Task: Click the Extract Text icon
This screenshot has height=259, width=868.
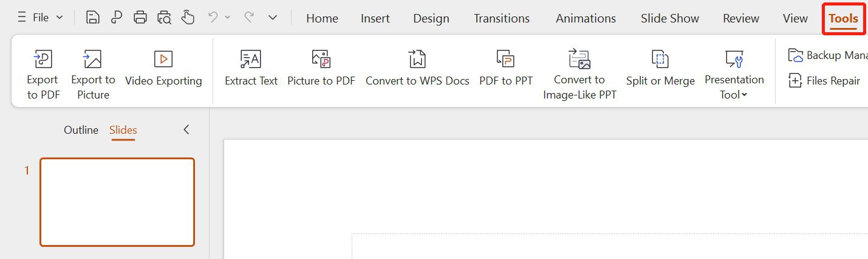Action: (251, 60)
